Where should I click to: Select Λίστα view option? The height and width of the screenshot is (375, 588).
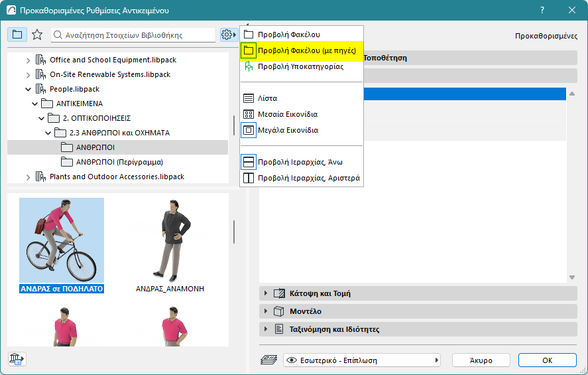pyautogui.click(x=302, y=98)
